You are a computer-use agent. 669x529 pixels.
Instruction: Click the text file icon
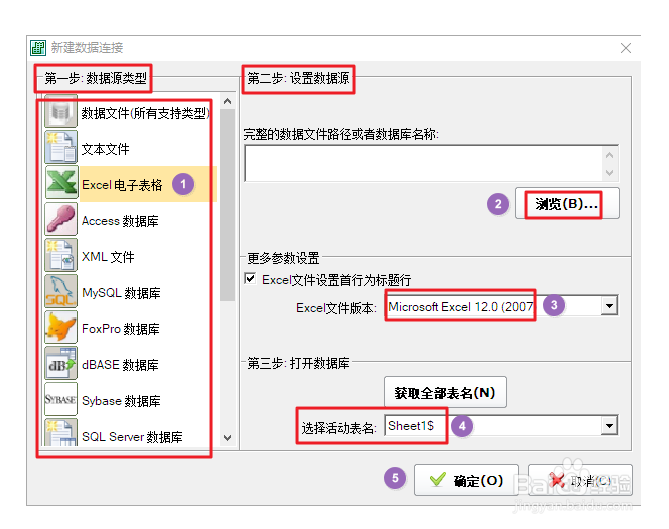pyautogui.click(x=61, y=148)
